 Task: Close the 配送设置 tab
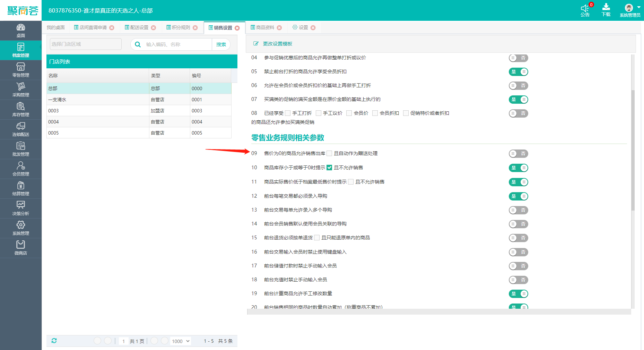154,28
